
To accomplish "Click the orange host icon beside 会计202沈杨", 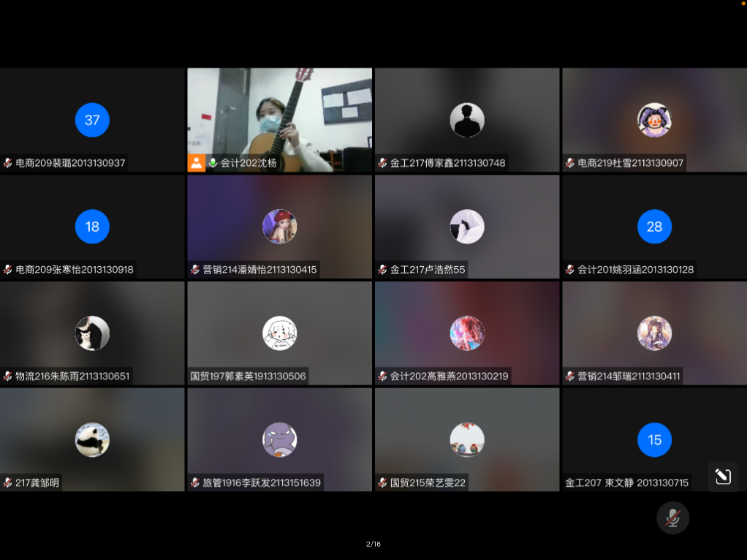I will coord(197,162).
